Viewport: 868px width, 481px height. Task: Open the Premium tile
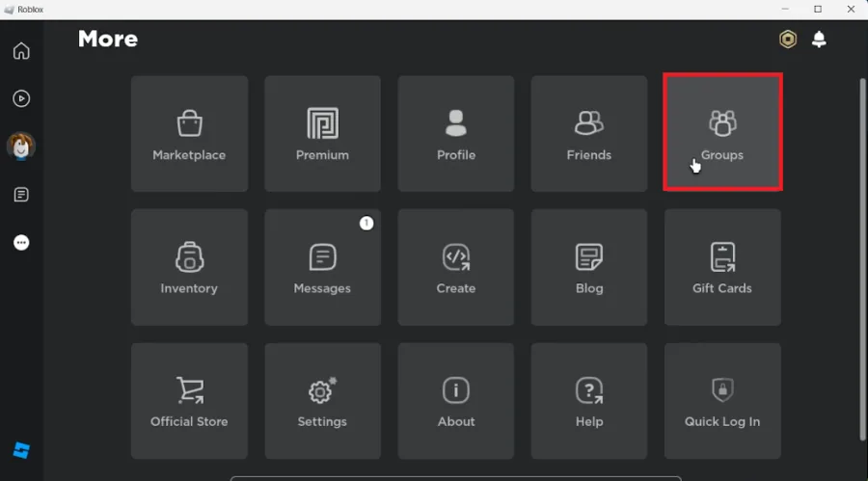point(323,134)
